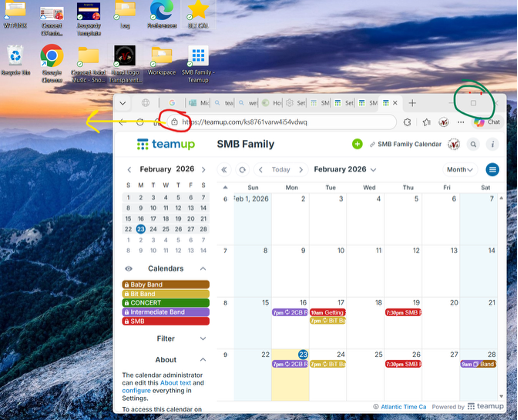
Task: Switch to the 'Ho' browser tab
Action: [271, 103]
